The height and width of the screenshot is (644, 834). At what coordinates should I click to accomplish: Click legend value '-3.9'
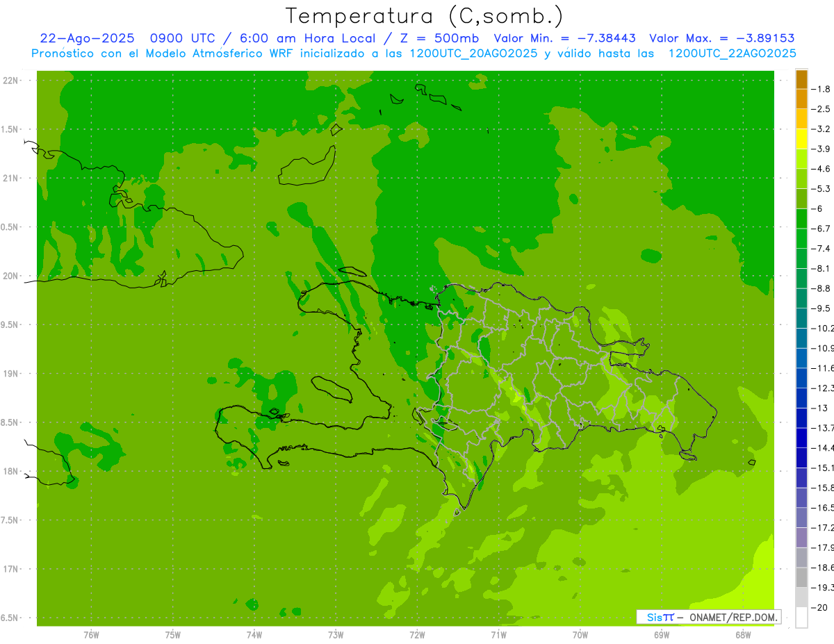(821, 149)
